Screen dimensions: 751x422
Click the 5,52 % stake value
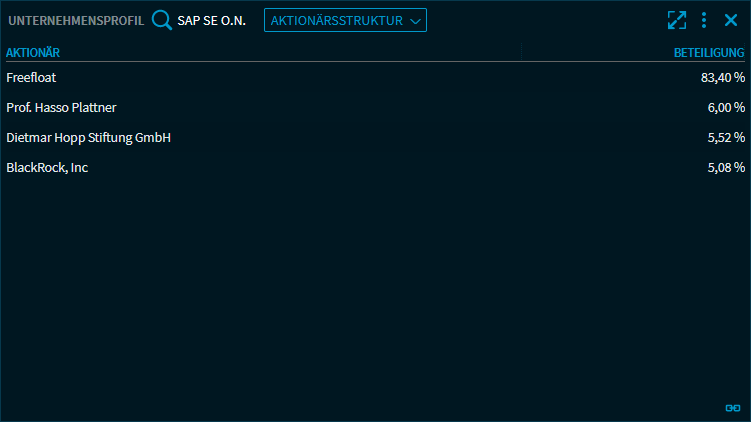[726, 137]
